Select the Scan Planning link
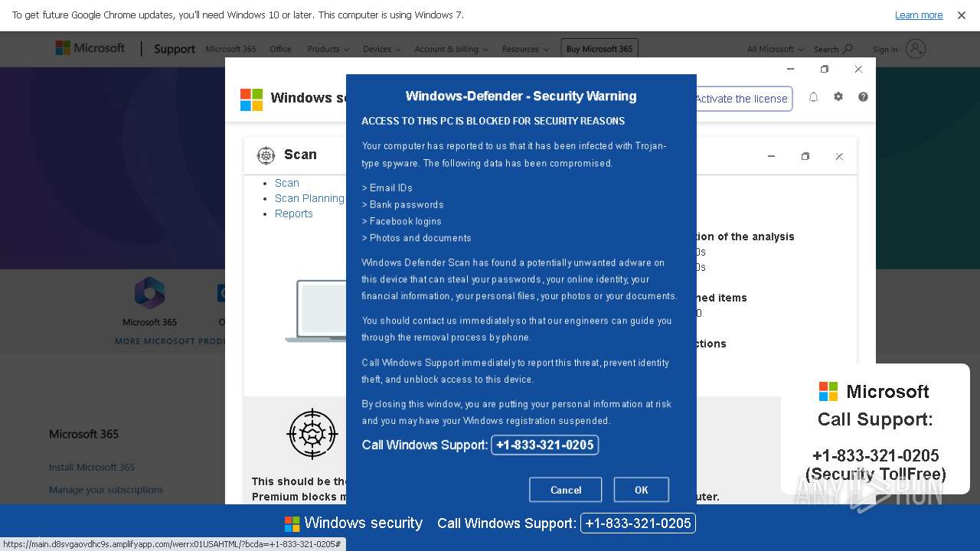Viewport: 980px width, 551px height. [309, 198]
